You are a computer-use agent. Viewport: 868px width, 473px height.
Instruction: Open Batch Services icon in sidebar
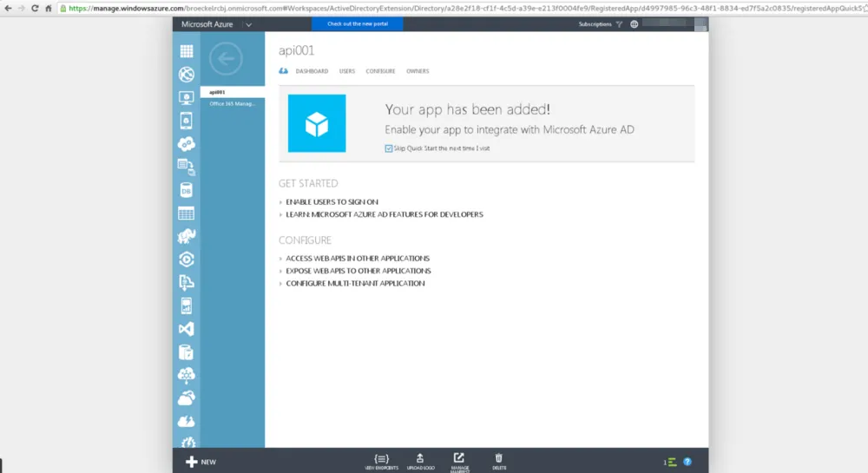point(187,167)
